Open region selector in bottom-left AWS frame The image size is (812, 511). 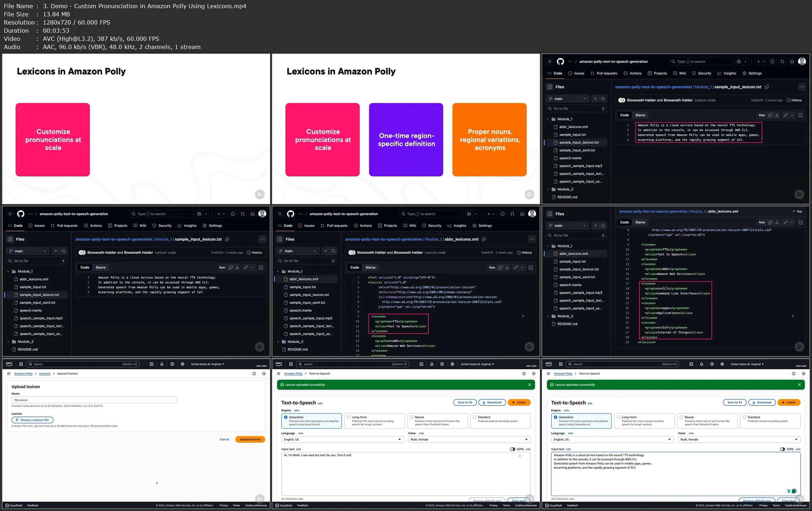(207, 364)
